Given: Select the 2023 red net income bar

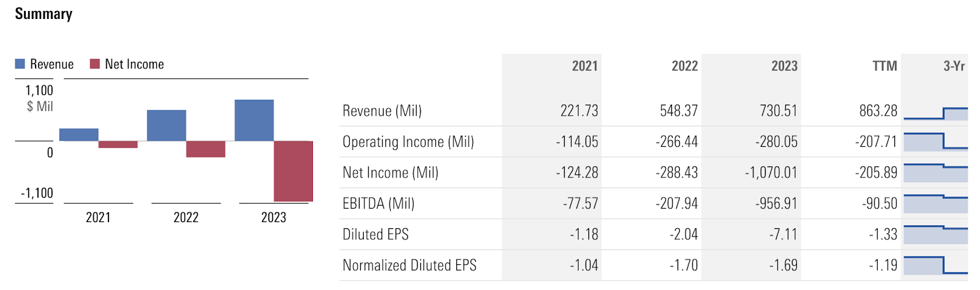Looking at the screenshot, I should point(293,171).
